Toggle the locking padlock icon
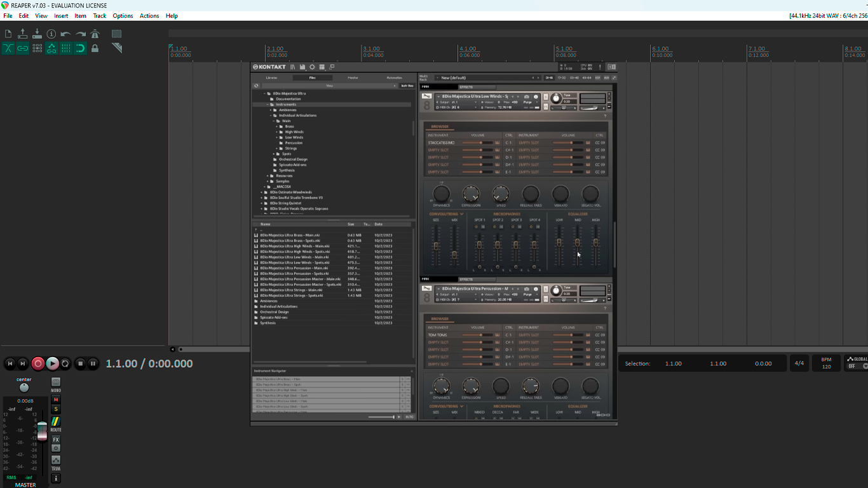The width and height of the screenshot is (868, 488). 95,48
